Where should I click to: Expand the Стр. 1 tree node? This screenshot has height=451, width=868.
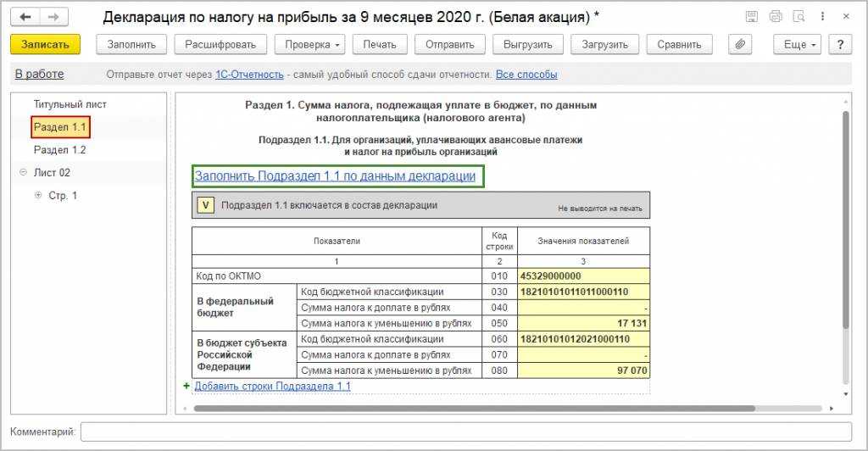click(37, 196)
